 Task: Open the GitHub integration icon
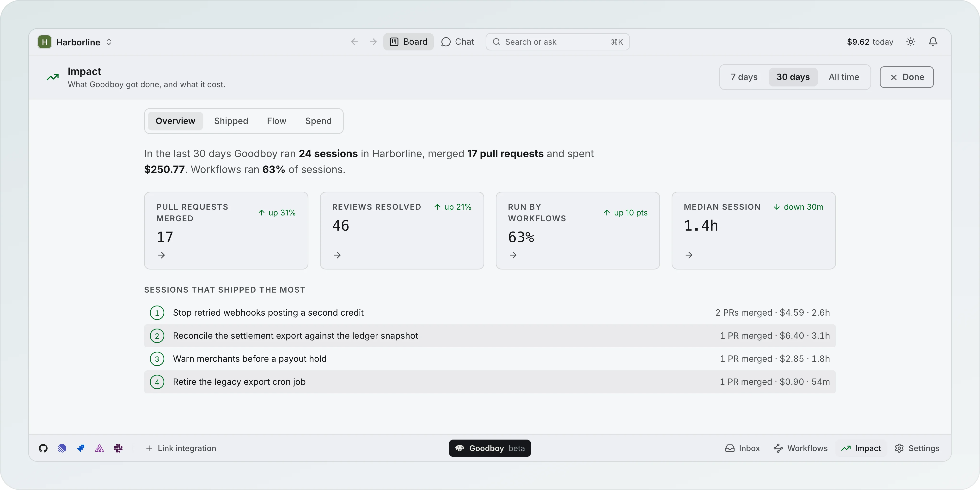click(x=43, y=448)
